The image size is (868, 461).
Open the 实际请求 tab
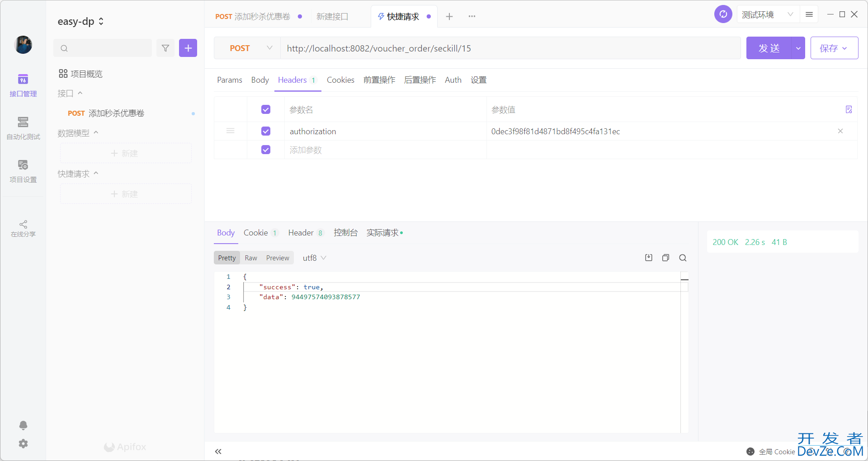click(x=384, y=233)
